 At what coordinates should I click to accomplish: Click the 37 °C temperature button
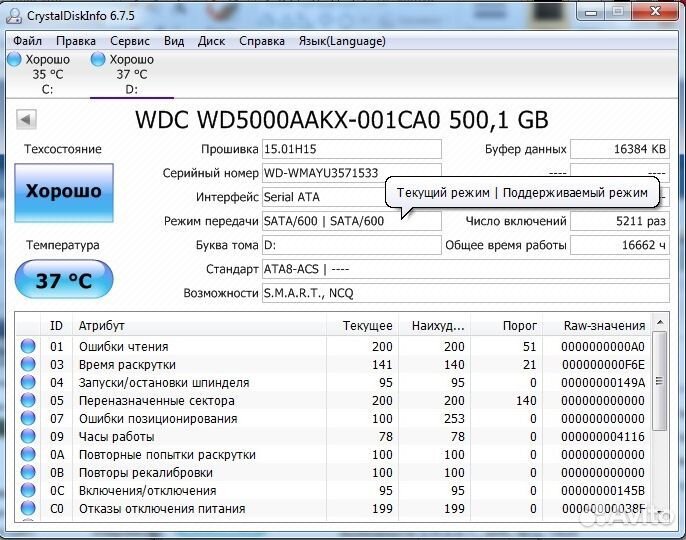[x=64, y=279]
